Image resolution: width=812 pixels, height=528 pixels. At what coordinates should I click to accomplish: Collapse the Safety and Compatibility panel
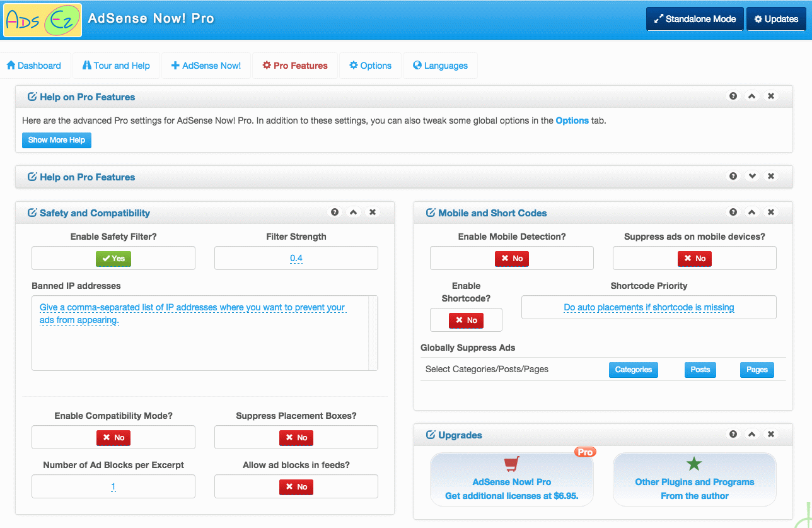pyautogui.click(x=353, y=213)
